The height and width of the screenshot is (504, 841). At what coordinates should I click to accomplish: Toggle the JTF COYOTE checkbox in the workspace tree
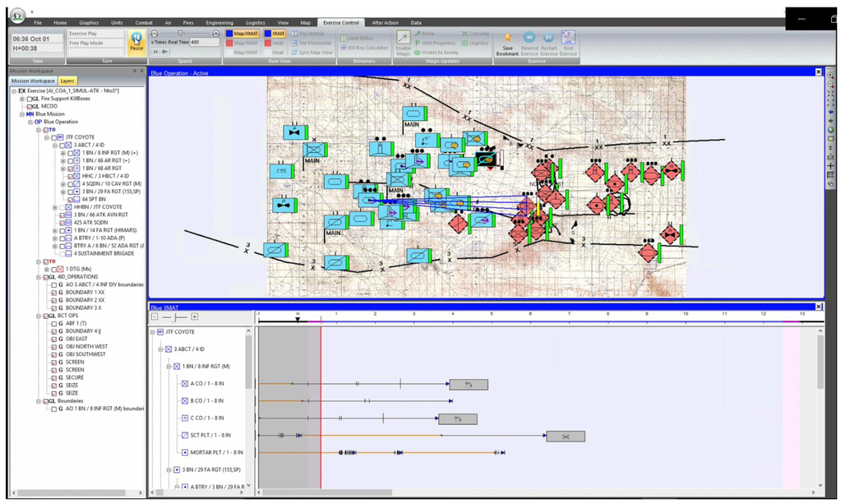[54, 138]
